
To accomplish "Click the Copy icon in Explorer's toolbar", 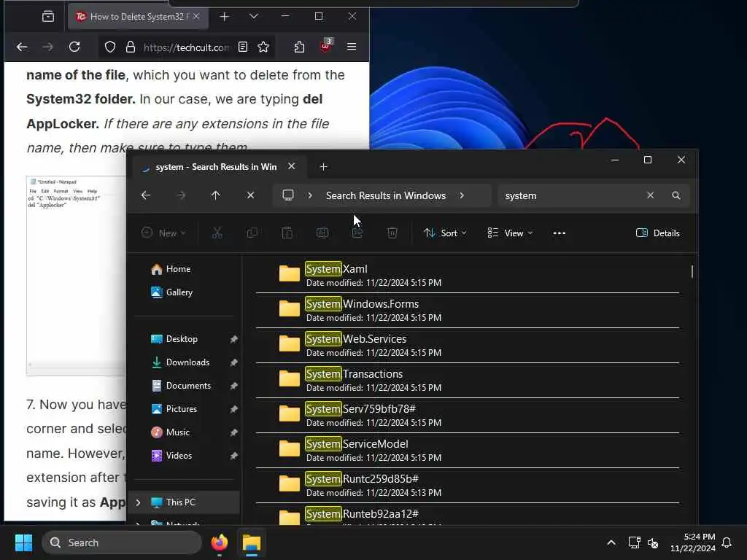I will pyautogui.click(x=252, y=233).
